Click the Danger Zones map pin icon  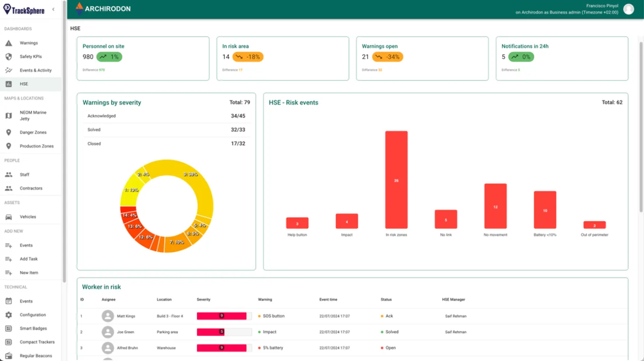tap(9, 132)
